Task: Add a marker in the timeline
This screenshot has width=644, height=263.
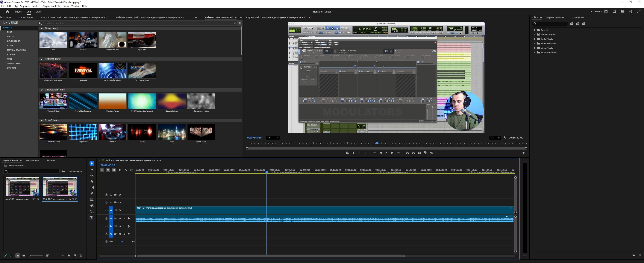Action: tap(120, 170)
